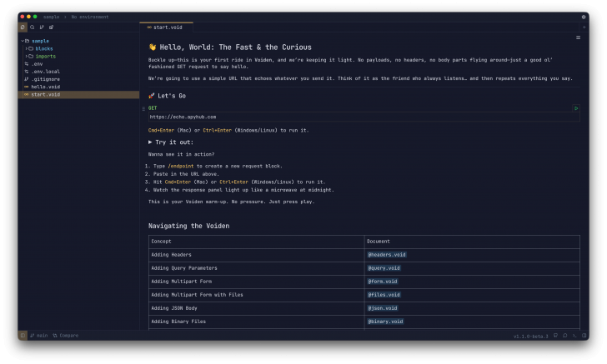Open the @headers.void document link

386,254
